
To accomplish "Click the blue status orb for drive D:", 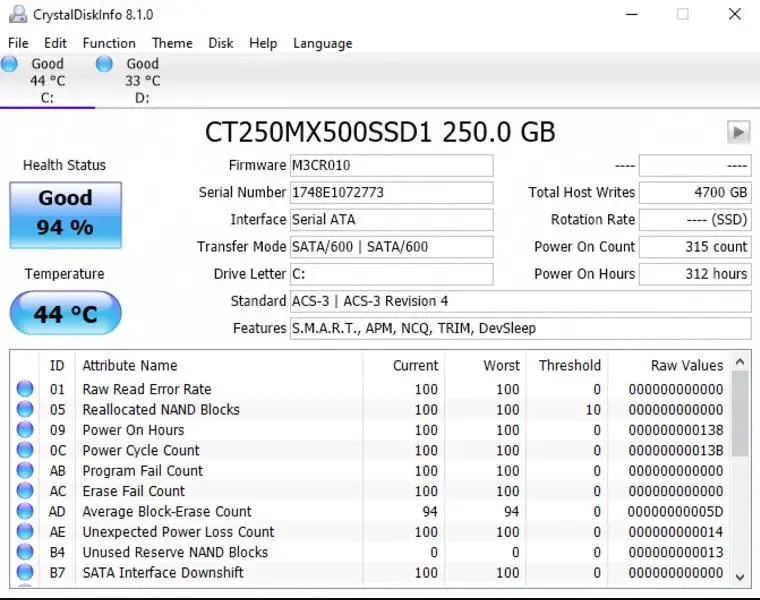I will pos(104,63).
